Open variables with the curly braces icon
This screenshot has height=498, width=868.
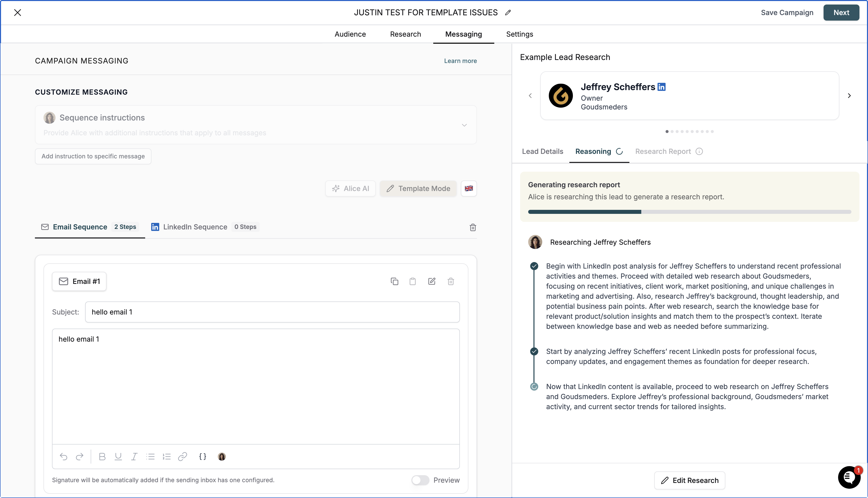[202, 457]
